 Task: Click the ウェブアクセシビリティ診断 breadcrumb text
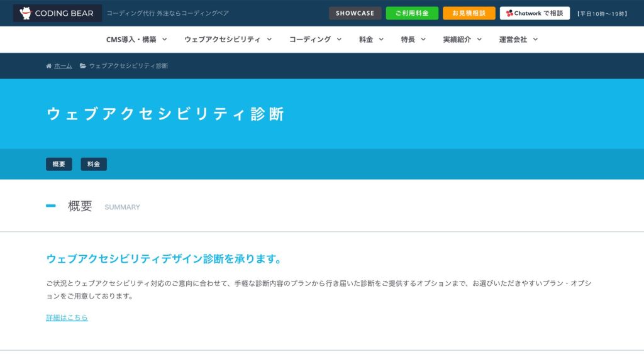128,66
